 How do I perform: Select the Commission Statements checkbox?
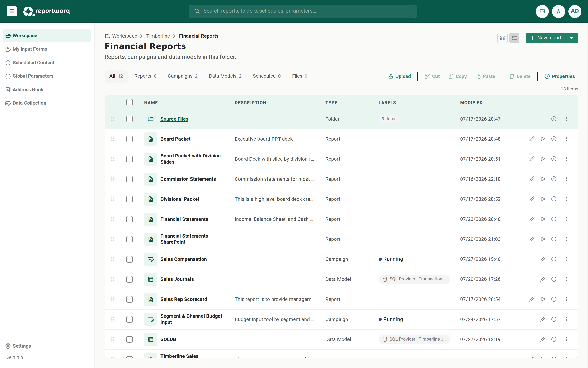pyautogui.click(x=129, y=179)
